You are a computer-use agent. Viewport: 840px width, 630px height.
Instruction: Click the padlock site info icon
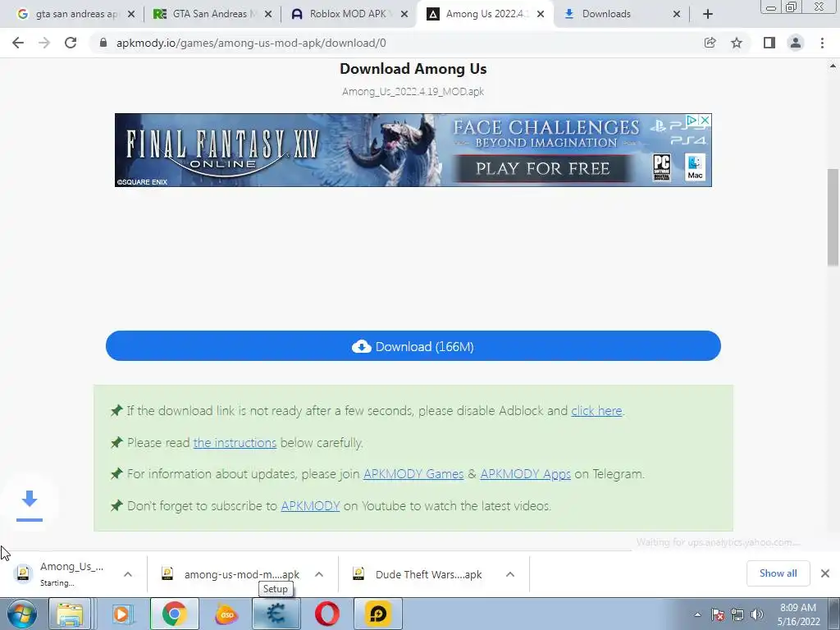click(103, 43)
